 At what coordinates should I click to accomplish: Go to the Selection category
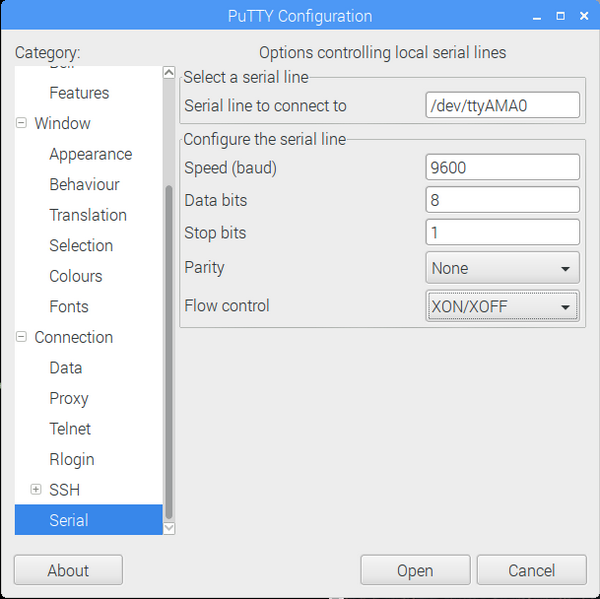click(81, 245)
